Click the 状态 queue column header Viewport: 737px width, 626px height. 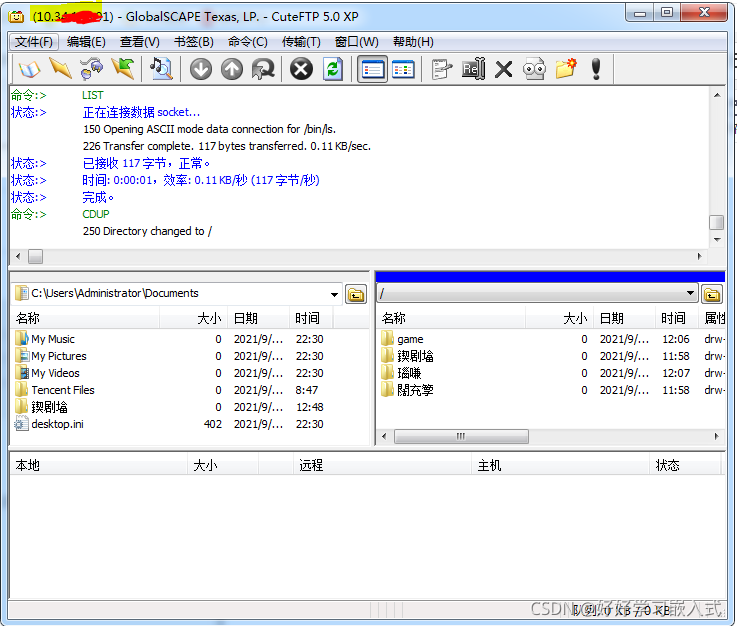coord(685,465)
